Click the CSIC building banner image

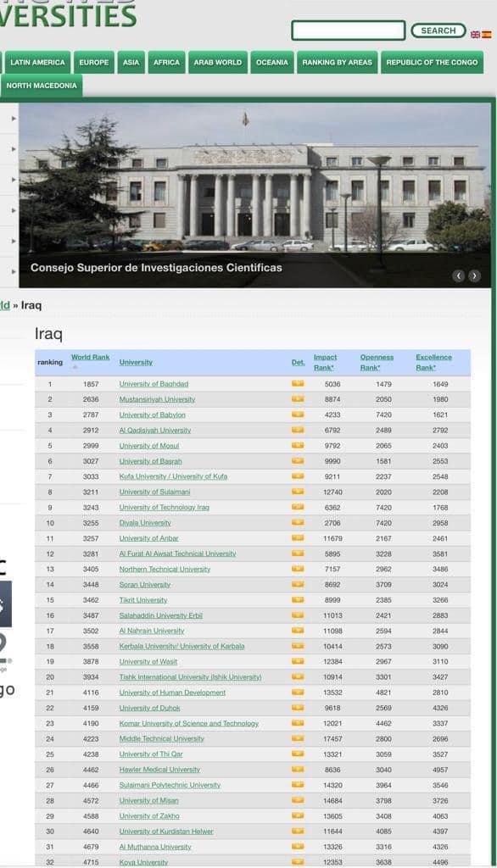coord(255,195)
